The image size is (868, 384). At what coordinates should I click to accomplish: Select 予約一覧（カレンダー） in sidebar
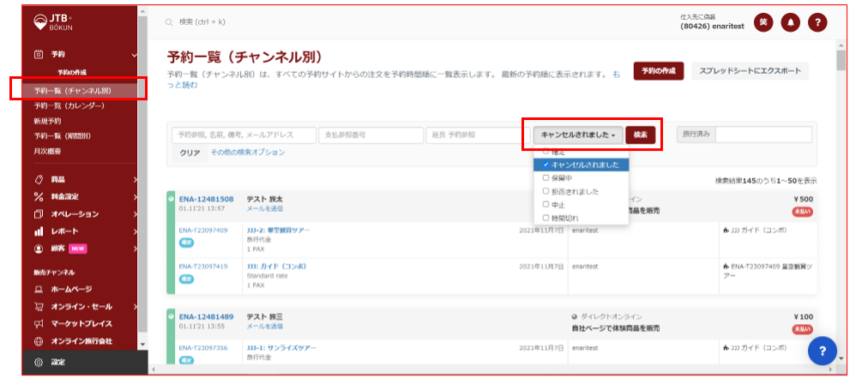pyautogui.click(x=69, y=105)
